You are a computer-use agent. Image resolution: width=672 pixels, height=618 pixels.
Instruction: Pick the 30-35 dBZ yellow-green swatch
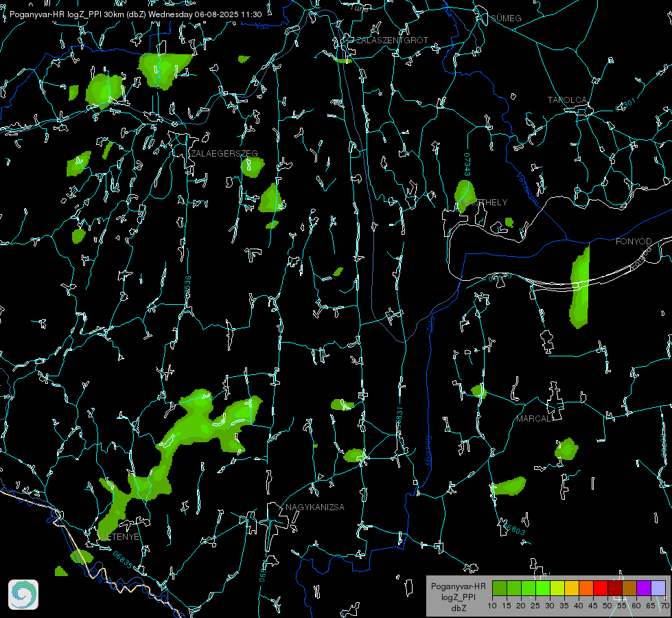point(557,588)
